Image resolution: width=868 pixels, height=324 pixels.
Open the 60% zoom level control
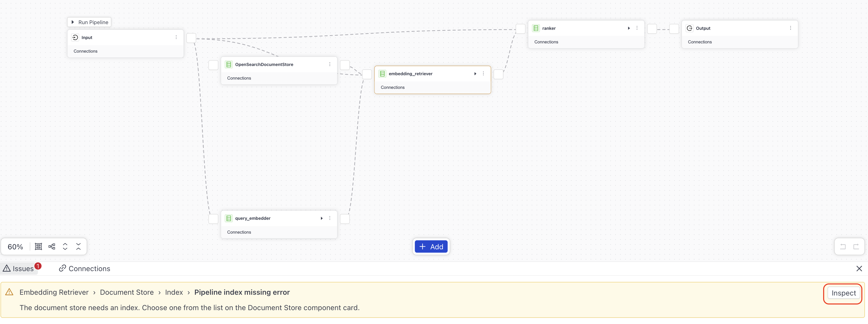pyautogui.click(x=15, y=247)
